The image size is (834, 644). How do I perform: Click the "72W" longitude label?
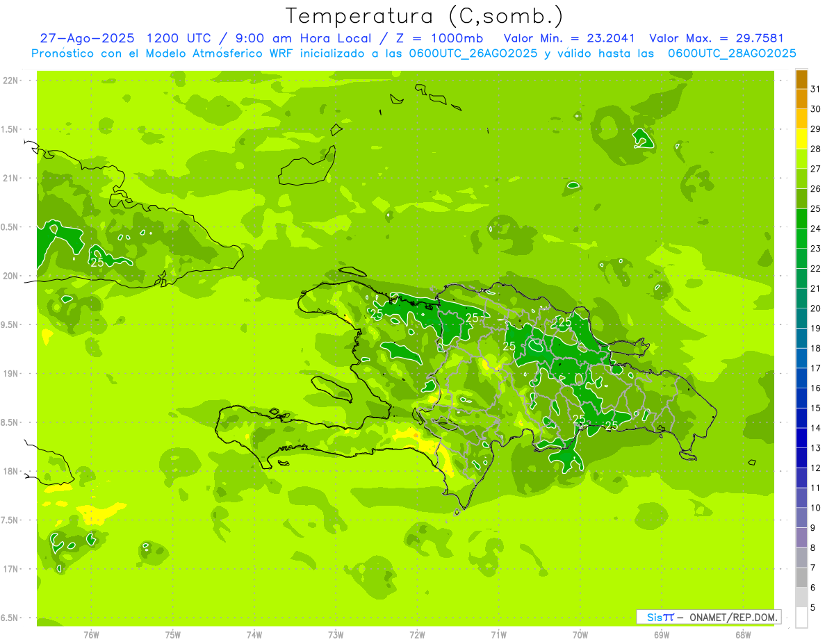(418, 635)
